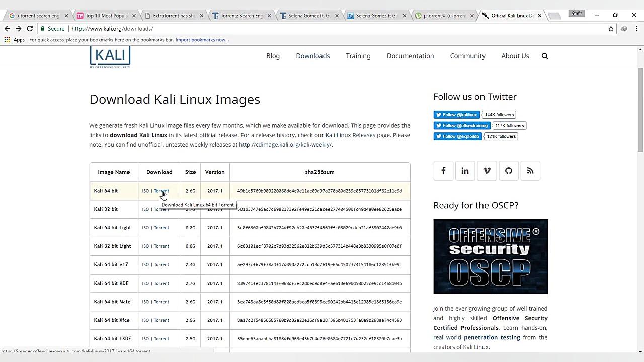Open the GitHub social icon
The width and height of the screenshot is (644, 362).
click(509, 171)
